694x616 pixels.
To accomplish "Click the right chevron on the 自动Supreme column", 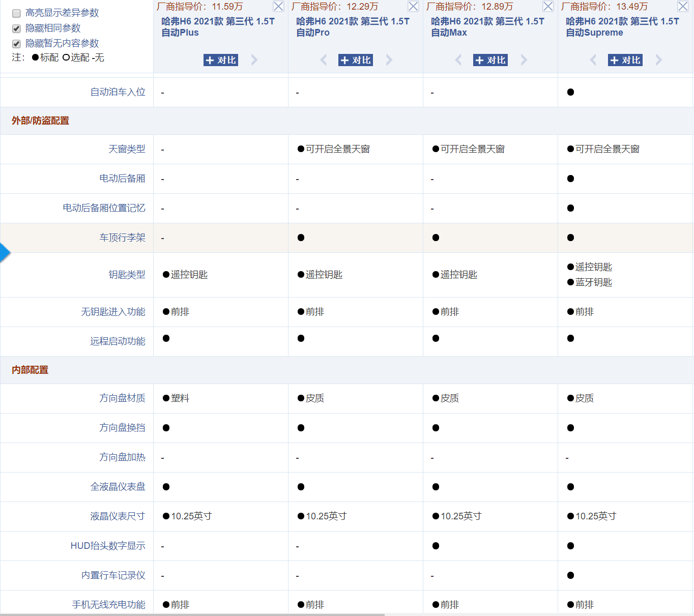I will pos(658,60).
